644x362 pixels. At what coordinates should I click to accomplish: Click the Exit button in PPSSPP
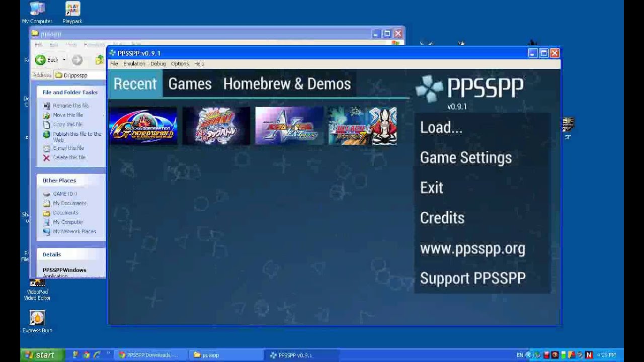(482, 188)
